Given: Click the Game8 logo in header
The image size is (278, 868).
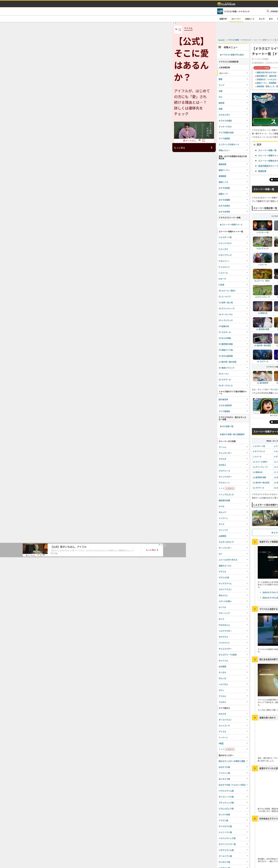Looking at the screenshot, I should click(226, 4).
